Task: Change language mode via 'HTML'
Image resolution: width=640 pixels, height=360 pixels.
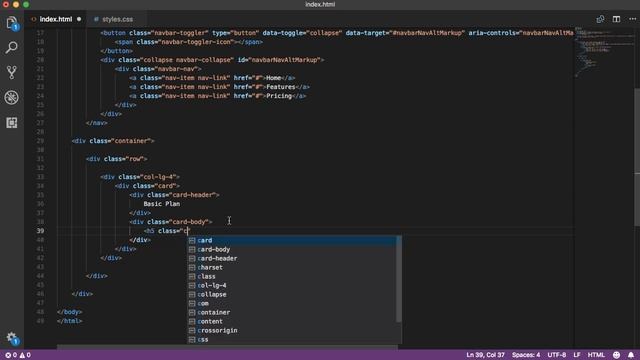Action: tap(596, 355)
